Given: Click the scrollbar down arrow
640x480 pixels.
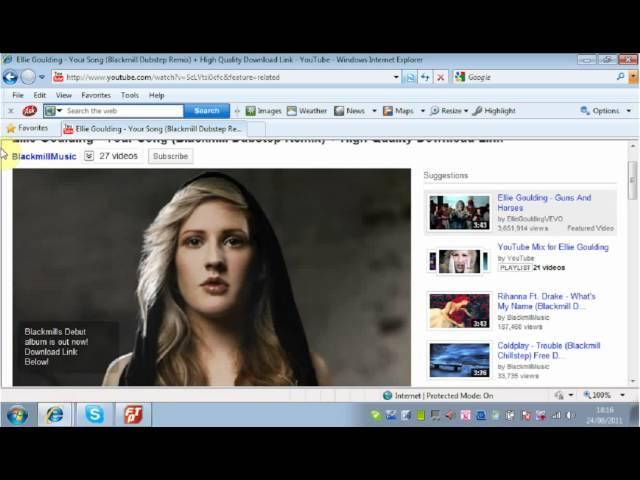Looking at the screenshot, I should (x=633, y=381).
